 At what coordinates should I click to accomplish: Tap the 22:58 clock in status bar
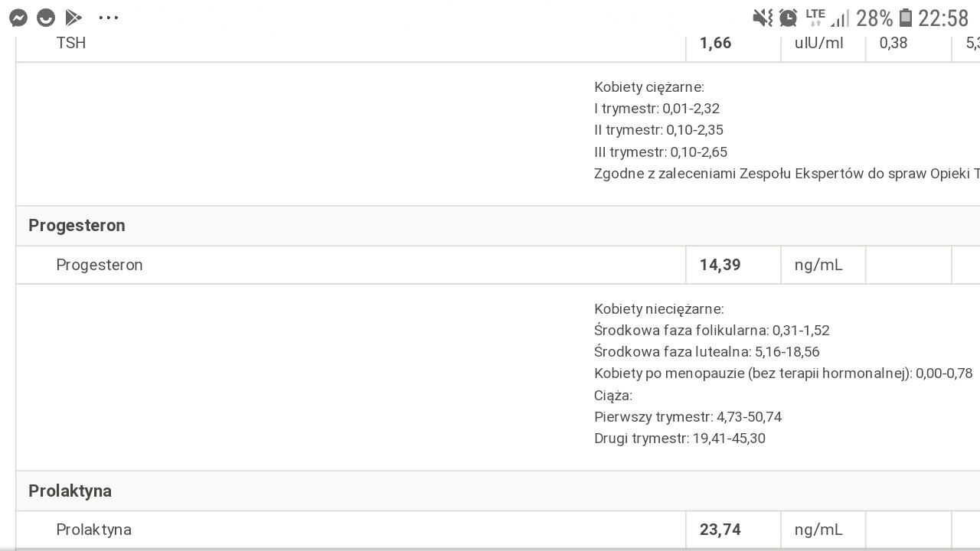click(x=944, y=18)
